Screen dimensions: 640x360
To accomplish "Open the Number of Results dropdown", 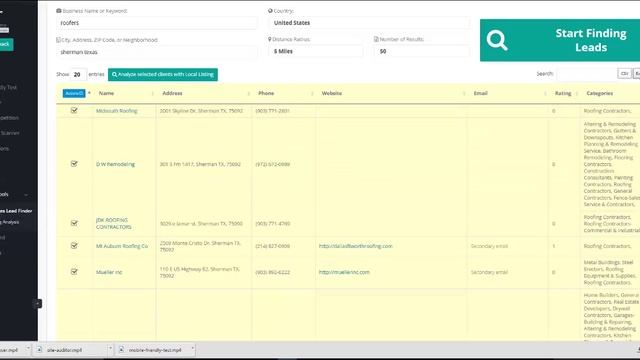I will pos(421,51).
